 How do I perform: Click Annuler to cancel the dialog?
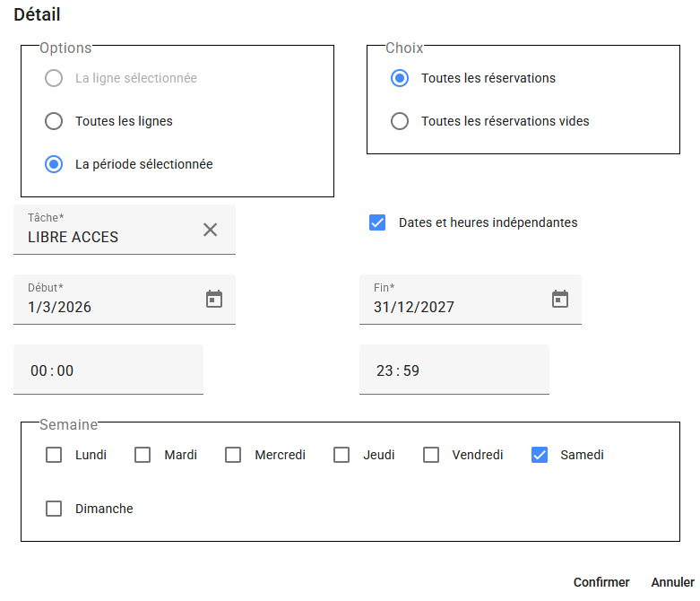coord(672,582)
